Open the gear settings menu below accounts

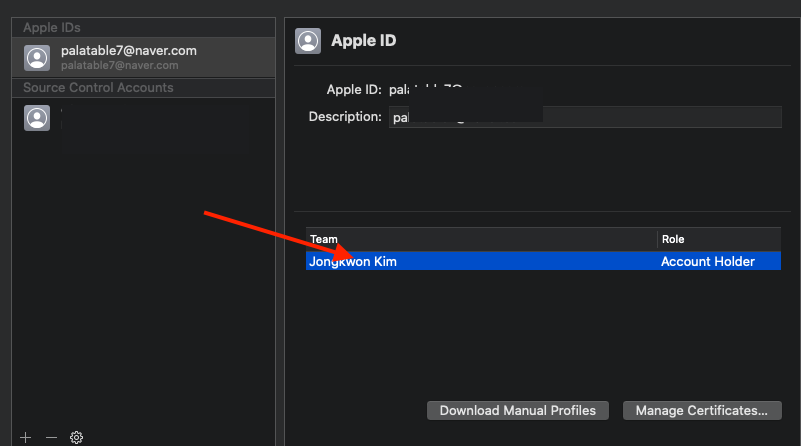point(77,437)
